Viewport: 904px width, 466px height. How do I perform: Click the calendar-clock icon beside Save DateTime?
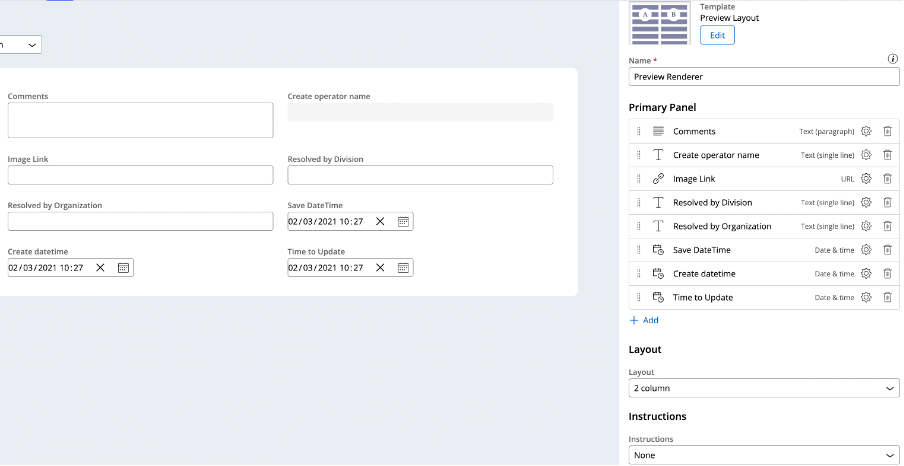pyautogui.click(x=658, y=250)
